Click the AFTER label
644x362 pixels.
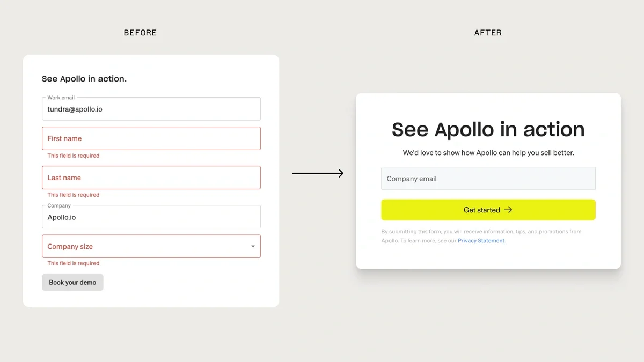488,33
